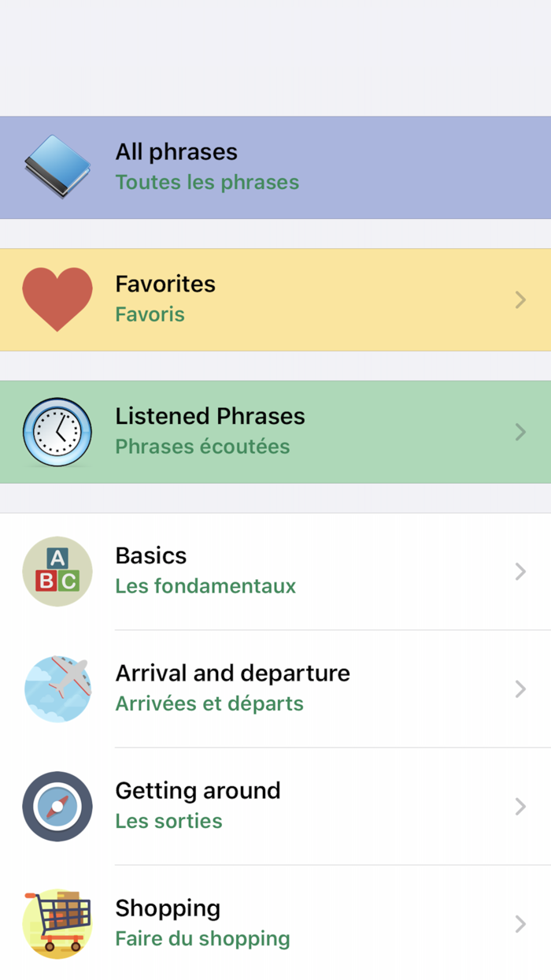This screenshot has height=980, width=551.
Task: Select the Listened Phrases entry
Action: pos(275,432)
